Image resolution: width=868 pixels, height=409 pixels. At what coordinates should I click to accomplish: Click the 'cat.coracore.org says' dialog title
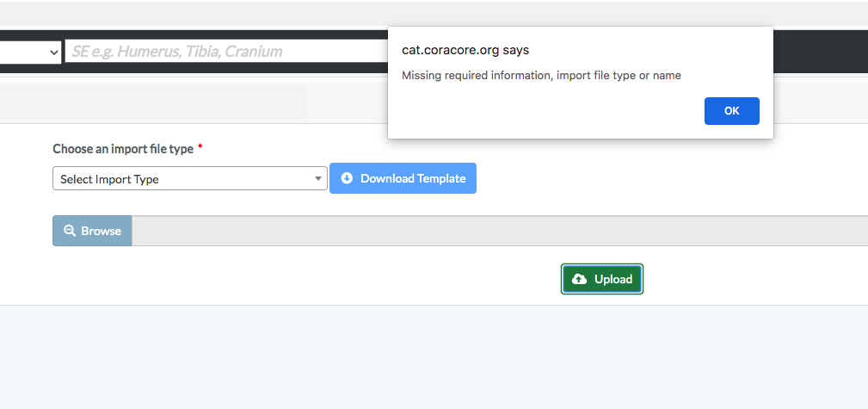465,50
